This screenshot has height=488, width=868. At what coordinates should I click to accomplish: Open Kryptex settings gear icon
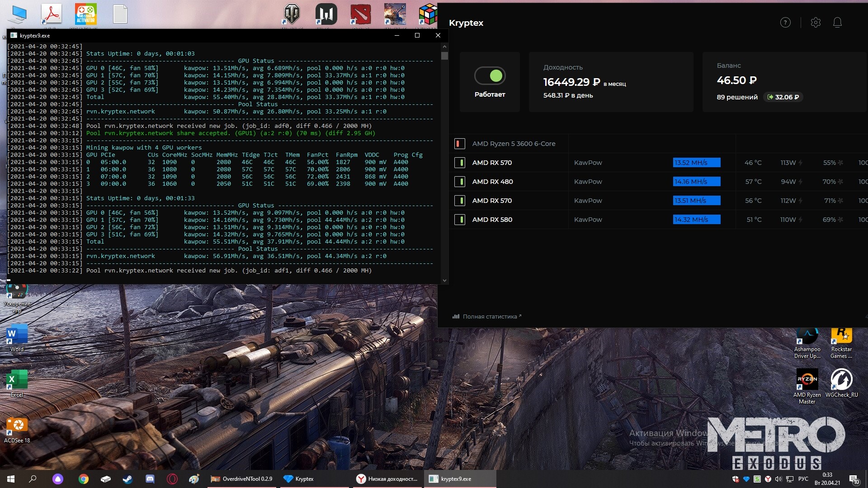(x=816, y=23)
